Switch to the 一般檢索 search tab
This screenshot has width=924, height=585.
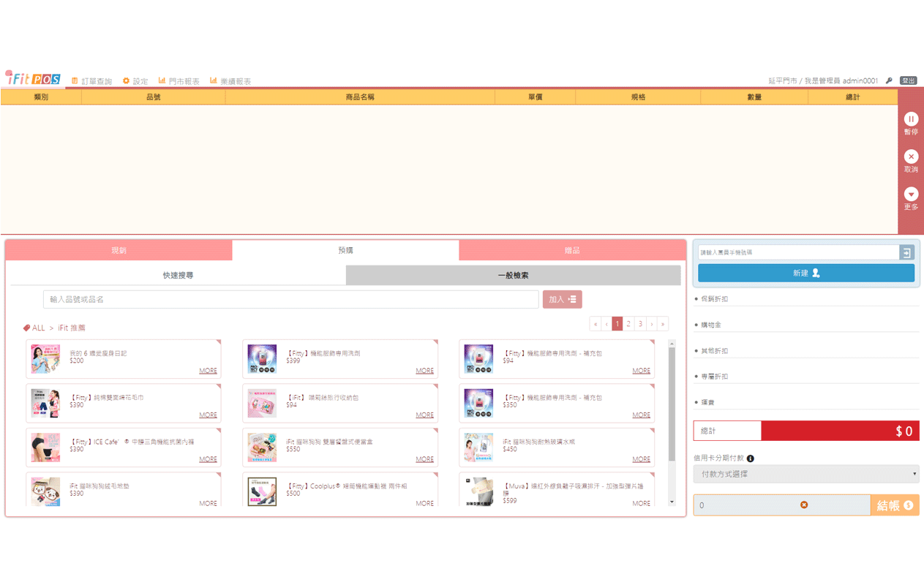click(x=513, y=276)
